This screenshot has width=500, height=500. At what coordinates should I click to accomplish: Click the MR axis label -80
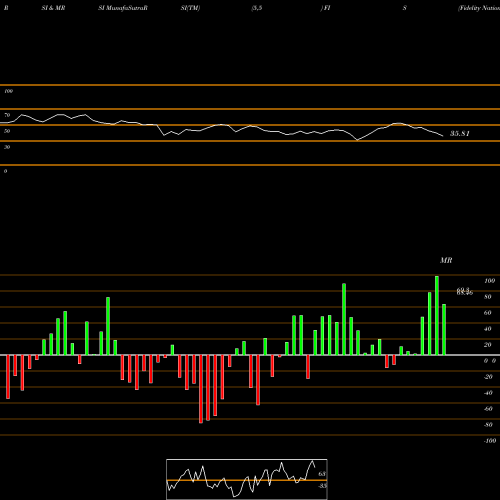click(x=488, y=425)
